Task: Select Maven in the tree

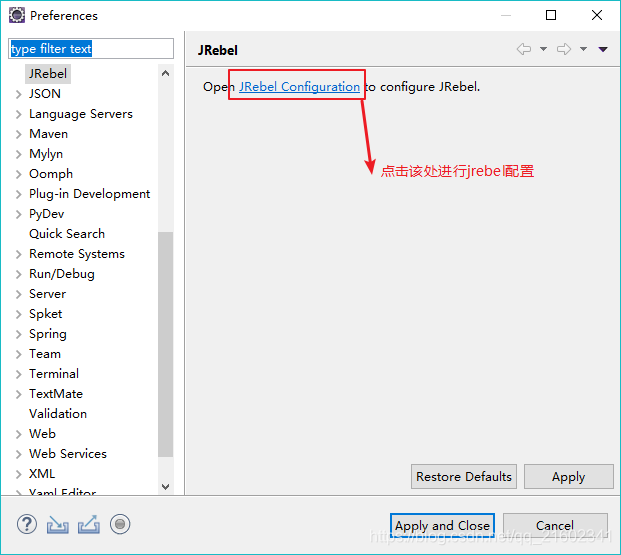Action: (48, 134)
